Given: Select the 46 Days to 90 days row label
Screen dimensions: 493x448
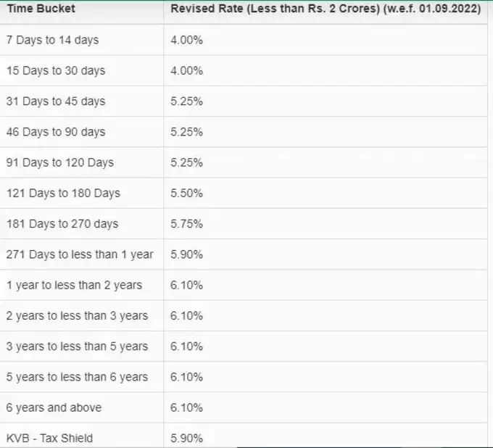Looking at the screenshot, I should (x=56, y=132).
